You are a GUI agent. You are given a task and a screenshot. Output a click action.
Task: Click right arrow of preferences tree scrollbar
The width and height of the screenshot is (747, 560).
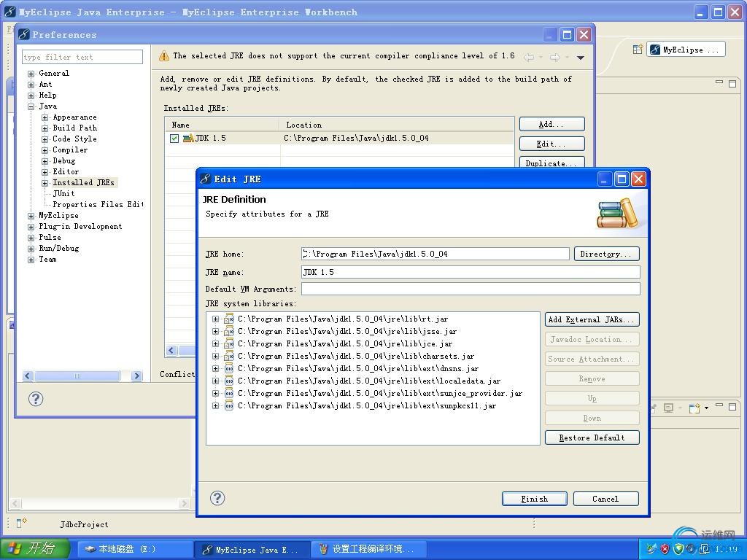click(136, 376)
